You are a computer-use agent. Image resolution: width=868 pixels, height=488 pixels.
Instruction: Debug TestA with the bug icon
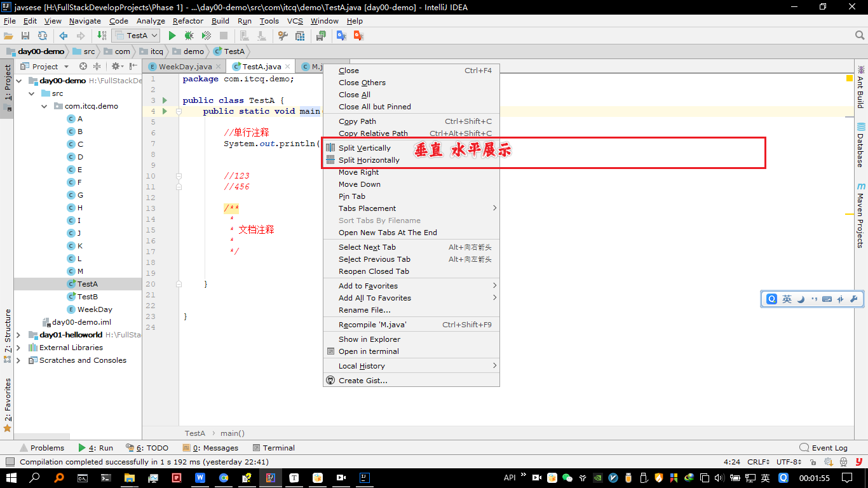(189, 36)
